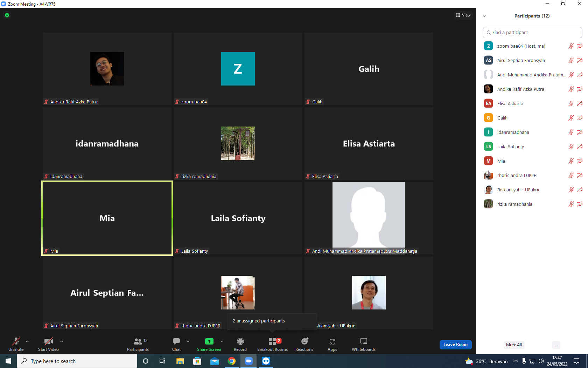
Task: Open Whiteboards
Action: pos(364,344)
